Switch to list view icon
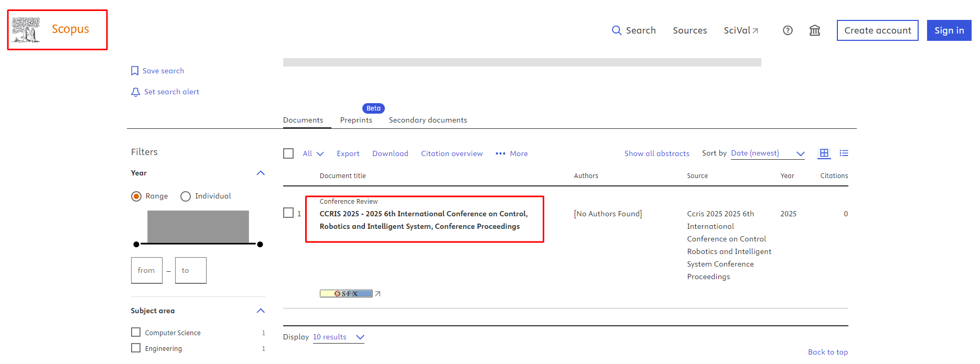The height and width of the screenshot is (364, 980). coord(844,153)
